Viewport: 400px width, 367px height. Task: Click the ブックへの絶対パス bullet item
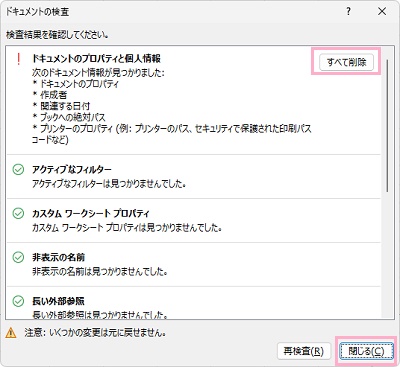pos(69,117)
